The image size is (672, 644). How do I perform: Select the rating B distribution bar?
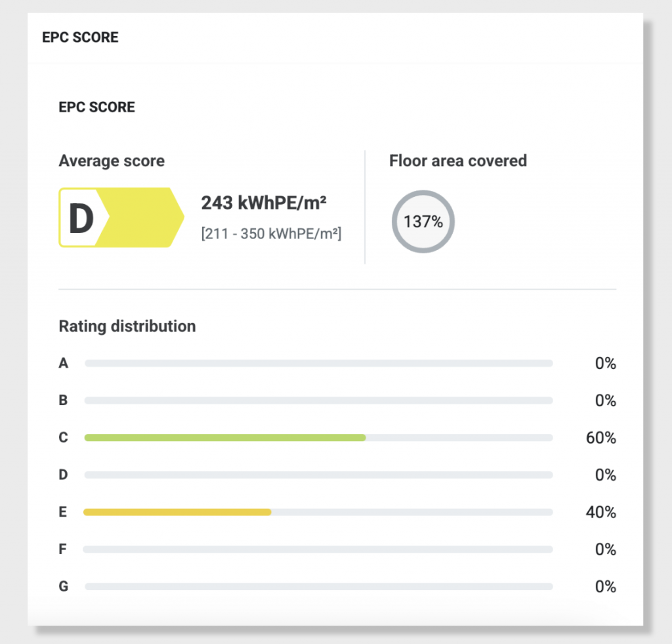click(x=318, y=400)
